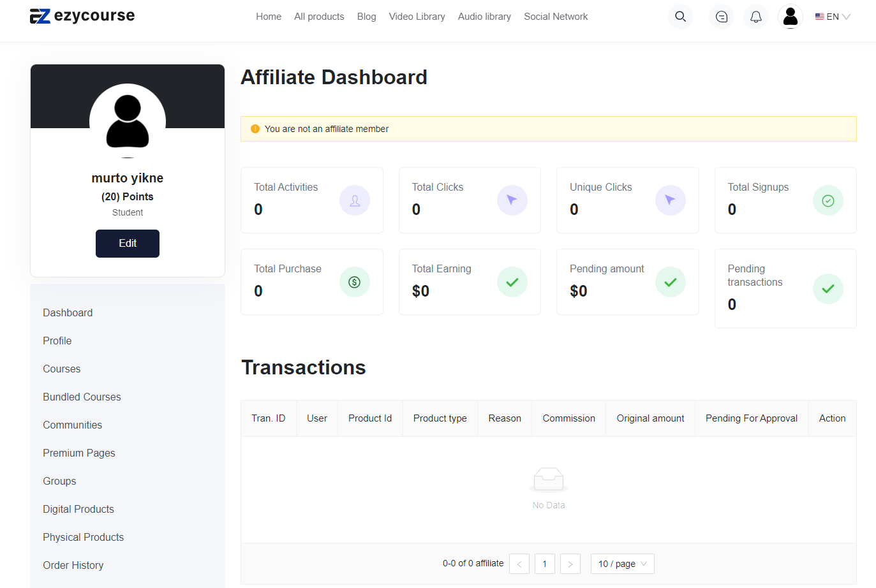Click the large profile avatar picture

pos(128,121)
